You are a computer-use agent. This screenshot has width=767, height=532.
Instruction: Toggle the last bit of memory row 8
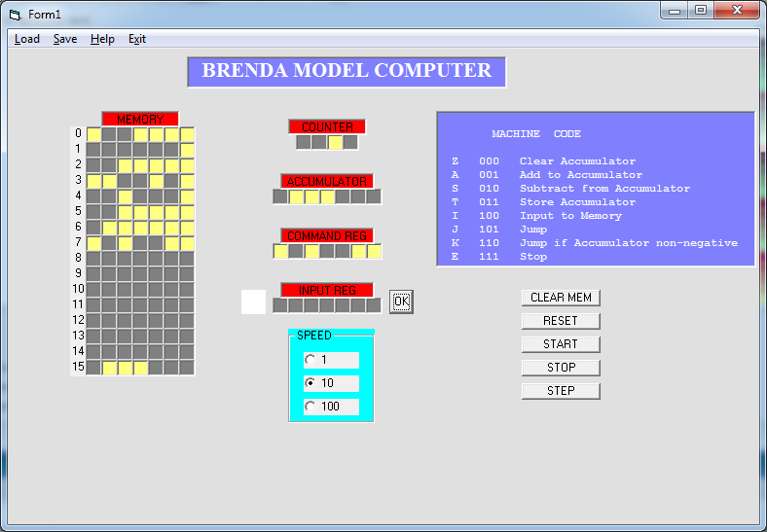click(187, 259)
